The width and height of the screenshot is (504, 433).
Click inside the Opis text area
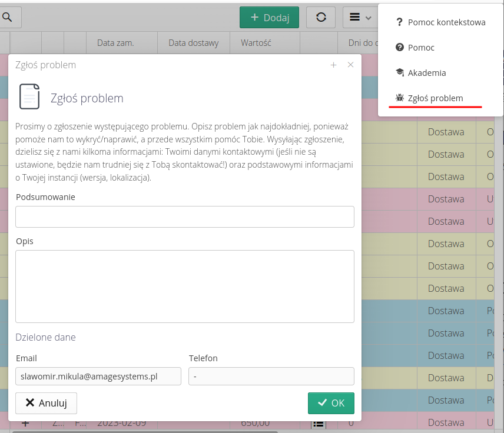(x=184, y=286)
